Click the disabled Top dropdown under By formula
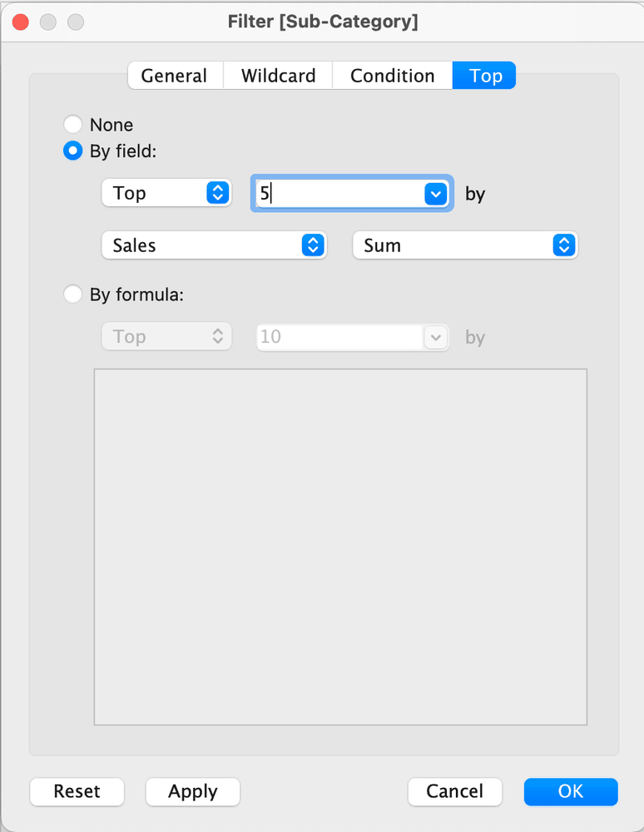 [166, 337]
